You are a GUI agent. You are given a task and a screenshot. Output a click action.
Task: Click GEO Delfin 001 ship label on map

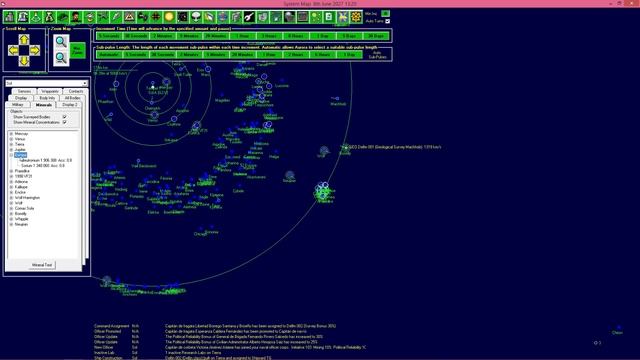pos(395,147)
